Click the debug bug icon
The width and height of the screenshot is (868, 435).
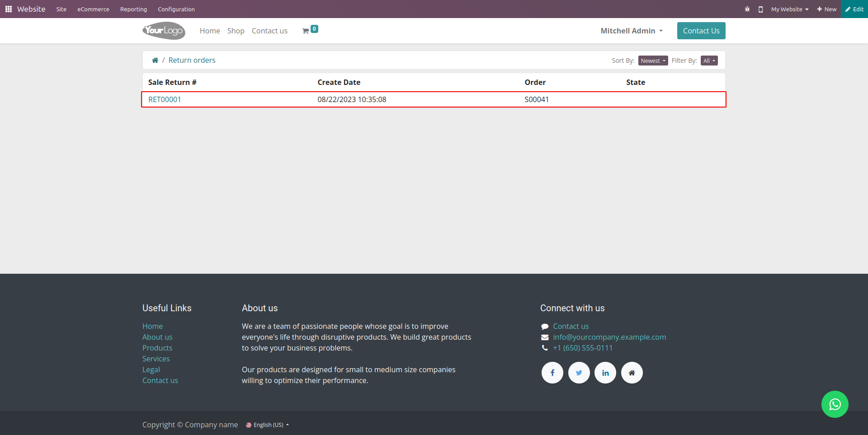point(747,9)
